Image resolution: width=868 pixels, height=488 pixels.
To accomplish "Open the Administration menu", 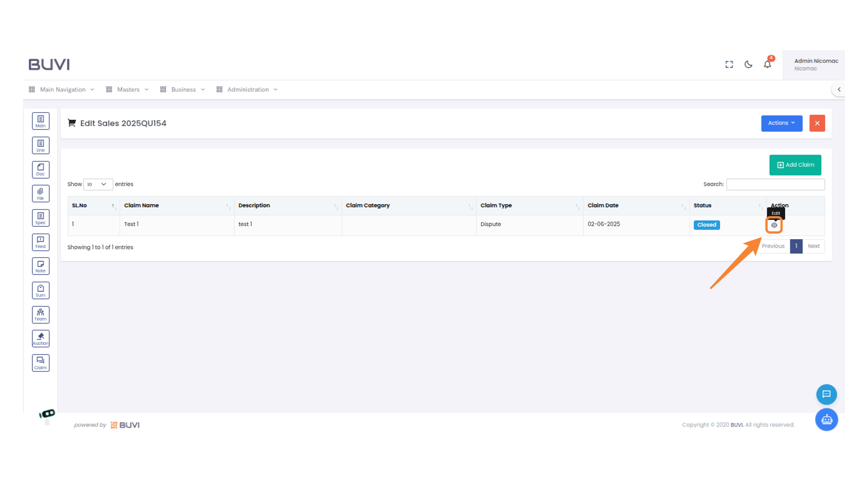I will pos(247,89).
